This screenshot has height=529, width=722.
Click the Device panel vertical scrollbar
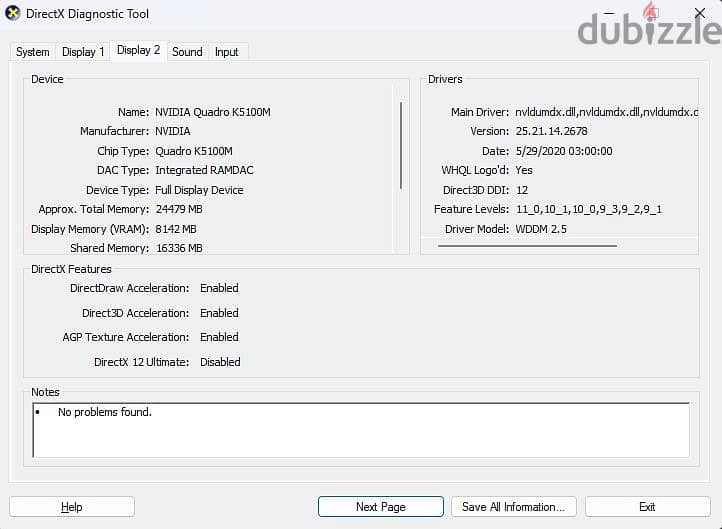pos(401,145)
